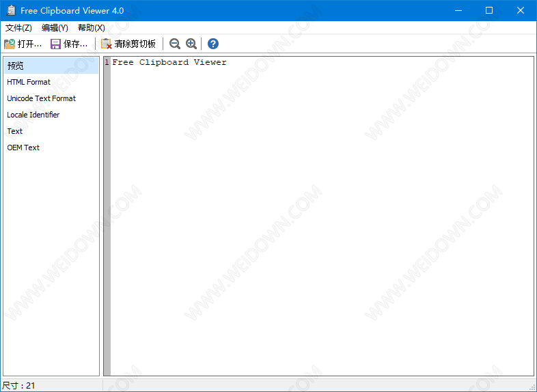Click line number 1 in the gutter
The image size is (537, 392).
pyautogui.click(x=107, y=62)
